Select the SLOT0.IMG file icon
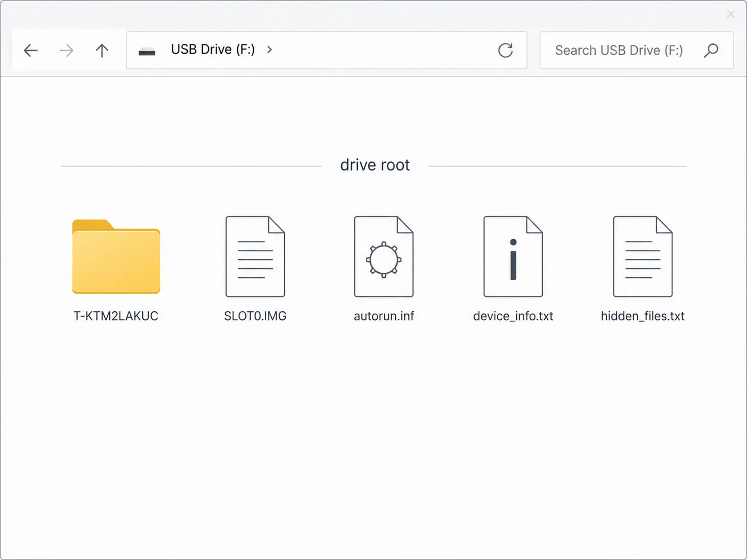Image resolution: width=747 pixels, height=560 pixels. pos(255,256)
